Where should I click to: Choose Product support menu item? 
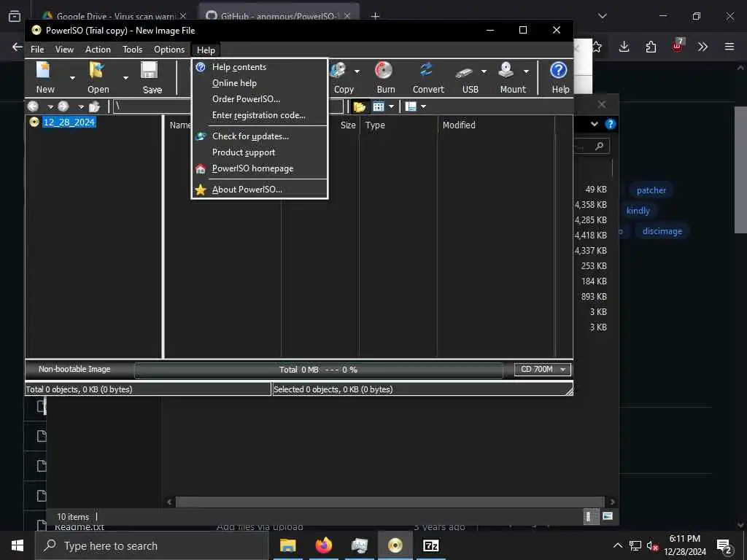pos(260,152)
